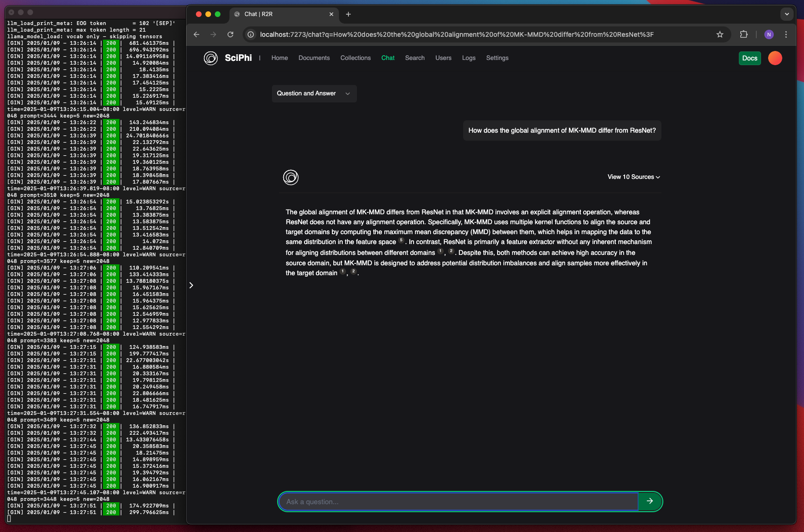
Task: Open the Chrome three-dot menu
Action: [x=786, y=34]
